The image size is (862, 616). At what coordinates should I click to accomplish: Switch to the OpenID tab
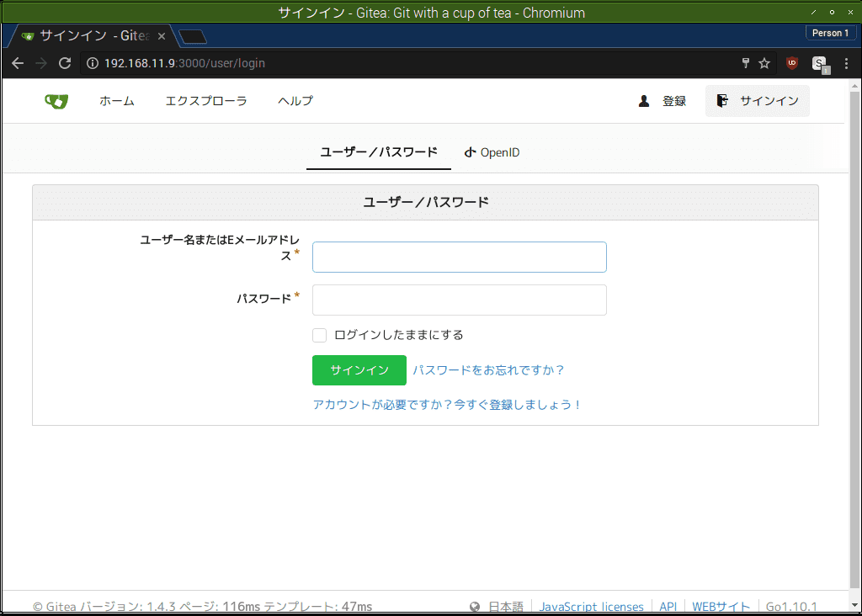pyautogui.click(x=492, y=152)
